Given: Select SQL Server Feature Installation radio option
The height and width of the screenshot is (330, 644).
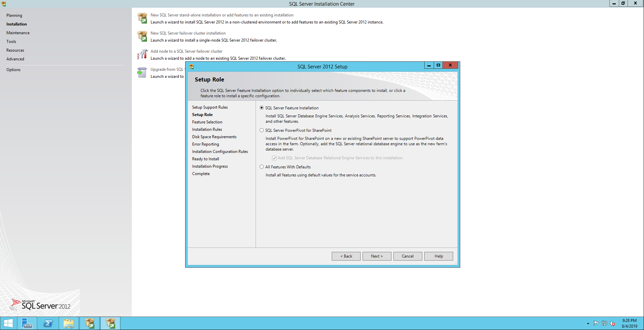Looking at the screenshot, I should [262, 108].
